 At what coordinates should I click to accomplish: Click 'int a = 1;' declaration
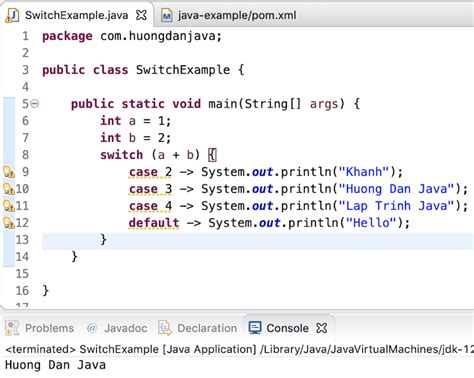tap(135, 121)
